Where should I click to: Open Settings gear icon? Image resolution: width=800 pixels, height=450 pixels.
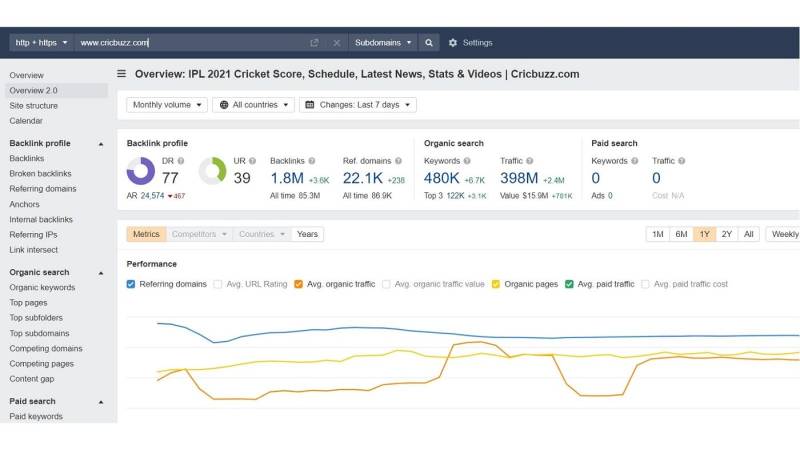(x=453, y=43)
